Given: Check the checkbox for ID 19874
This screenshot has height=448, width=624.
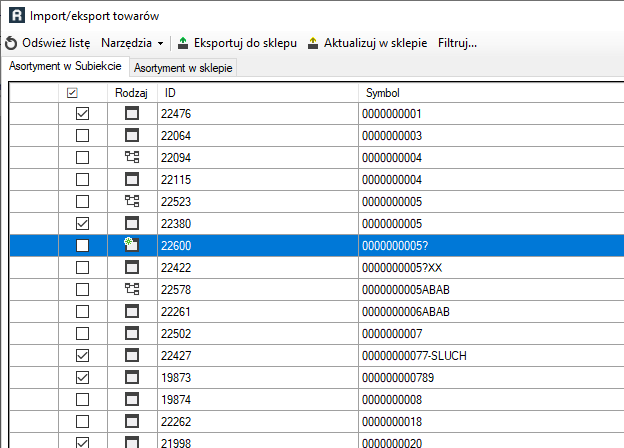Looking at the screenshot, I should 82,399.
